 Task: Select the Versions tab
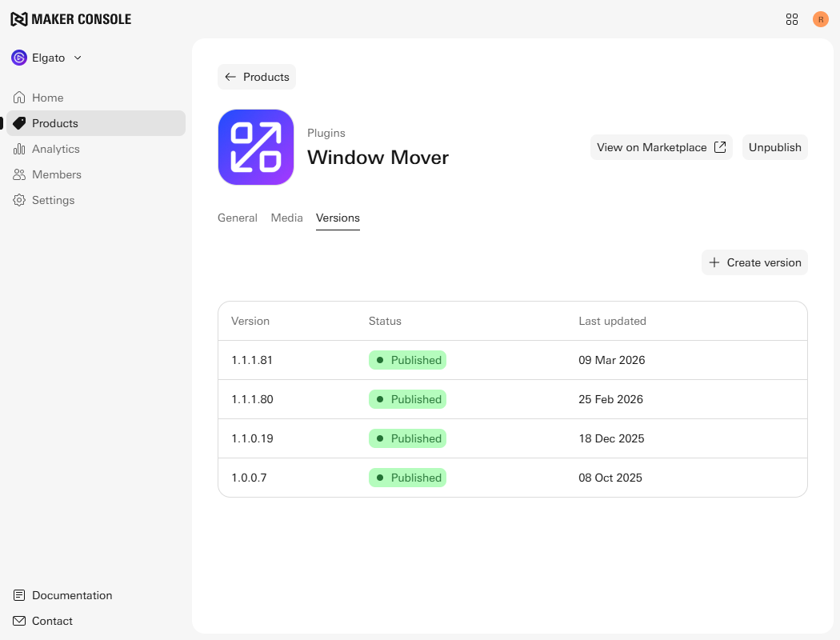click(338, 218)
